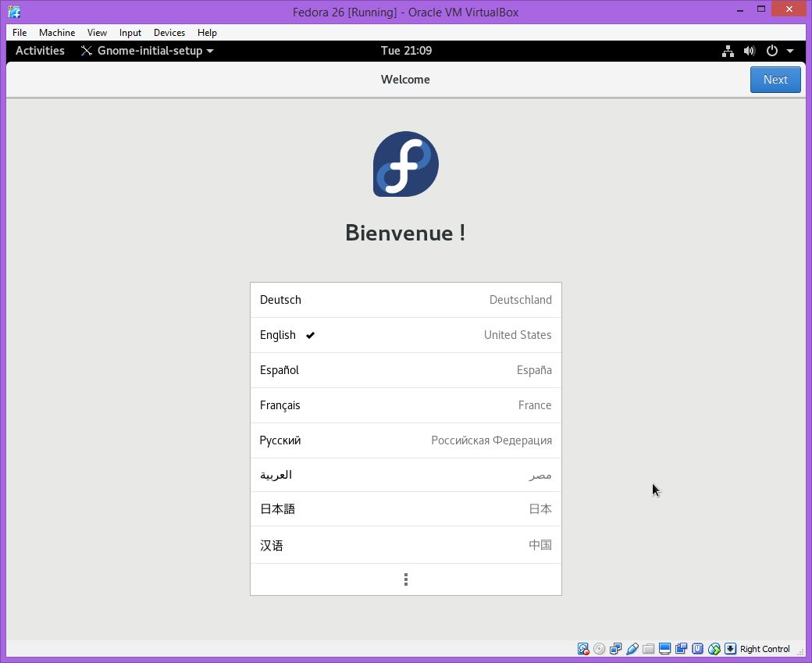Click the Right Control host key label
The width and height of the screenshot is (812, 663).
[765, 649]
